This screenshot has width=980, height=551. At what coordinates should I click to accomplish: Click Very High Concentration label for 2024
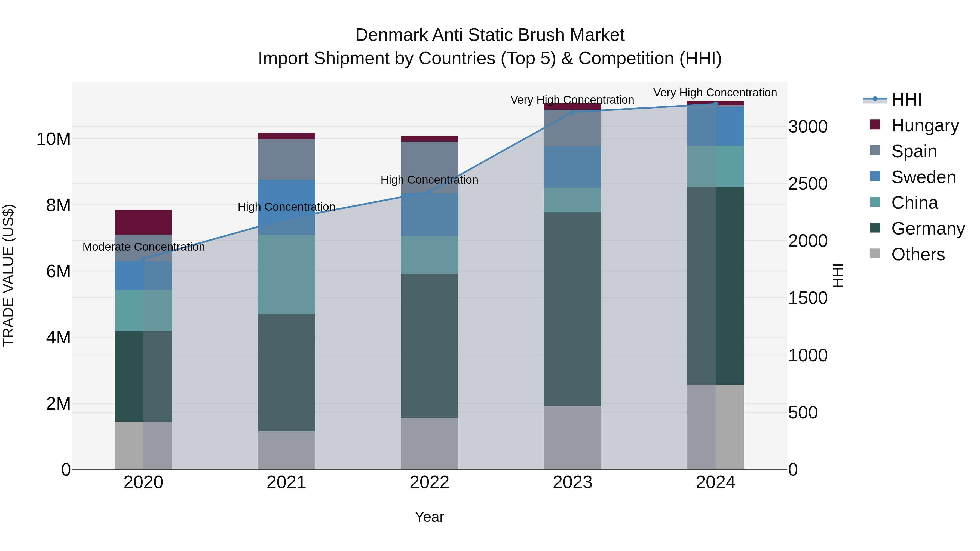point(715,93)
